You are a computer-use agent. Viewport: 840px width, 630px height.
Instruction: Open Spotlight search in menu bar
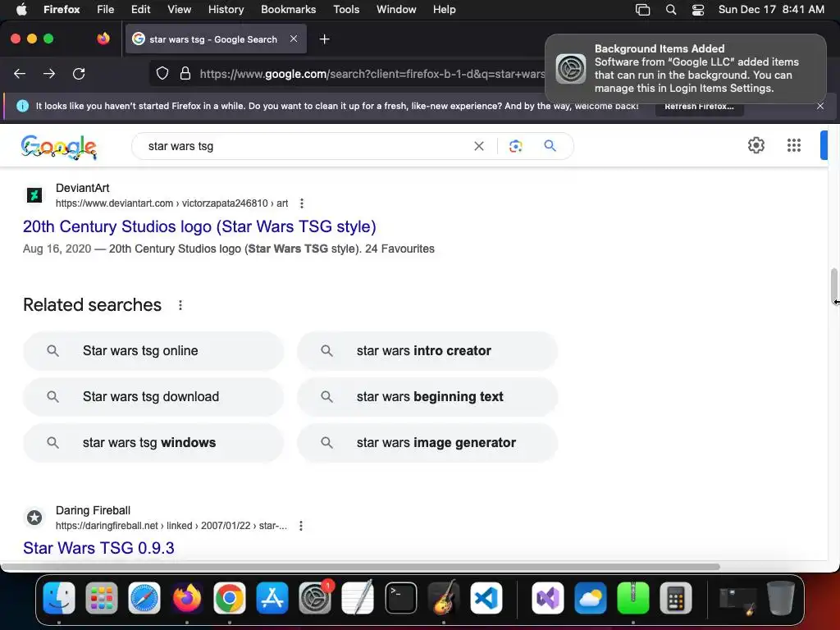(x=671, y=10)
